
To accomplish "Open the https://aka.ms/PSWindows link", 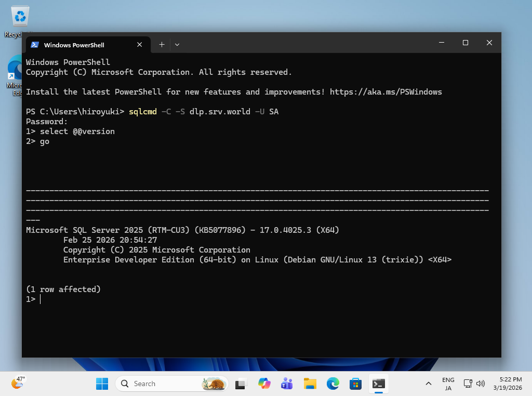I will point(386,92).
